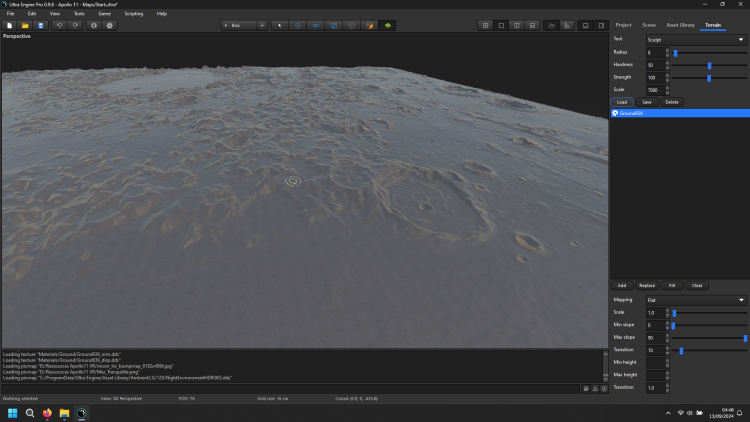Open the Box primitive dropdown
The height and width of the screenshot is (422, 750).
coord(239,25)
